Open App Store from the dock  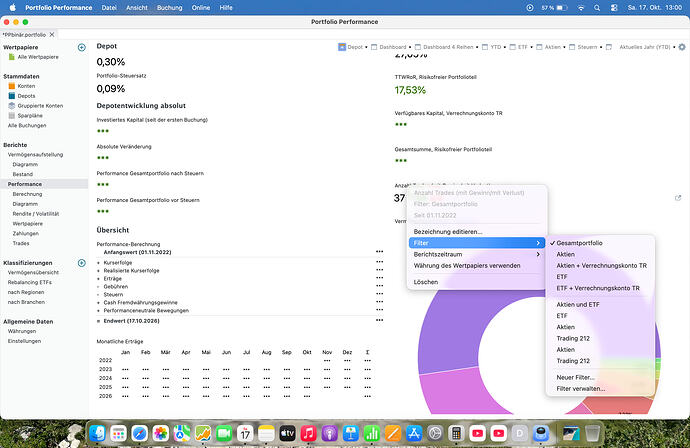pos(414,434)
